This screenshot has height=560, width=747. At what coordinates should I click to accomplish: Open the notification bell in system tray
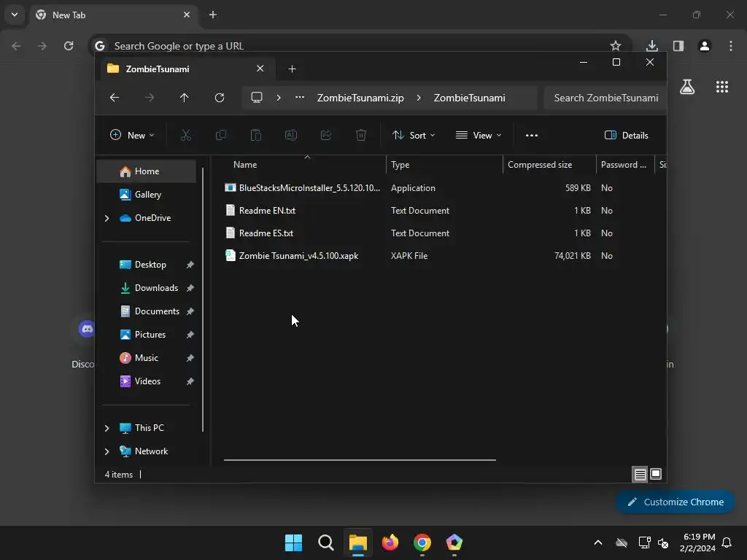click(727, 542)
